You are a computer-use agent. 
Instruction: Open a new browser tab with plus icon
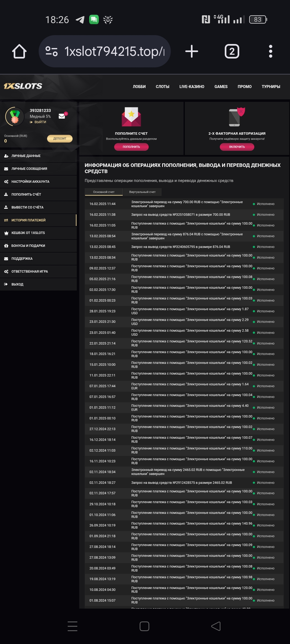pyautogui.click(x=192, y=51)
